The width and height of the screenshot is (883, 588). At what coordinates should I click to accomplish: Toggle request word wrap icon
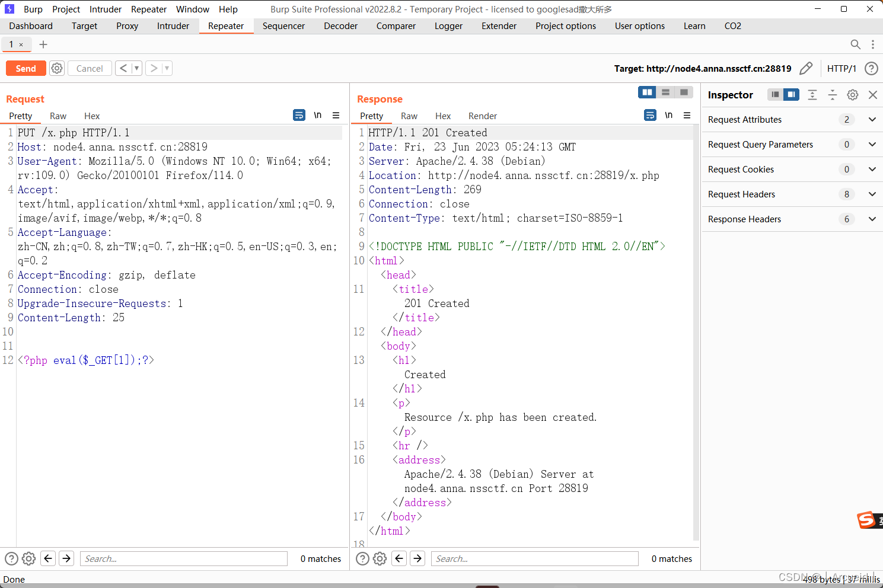coord(299,115)
